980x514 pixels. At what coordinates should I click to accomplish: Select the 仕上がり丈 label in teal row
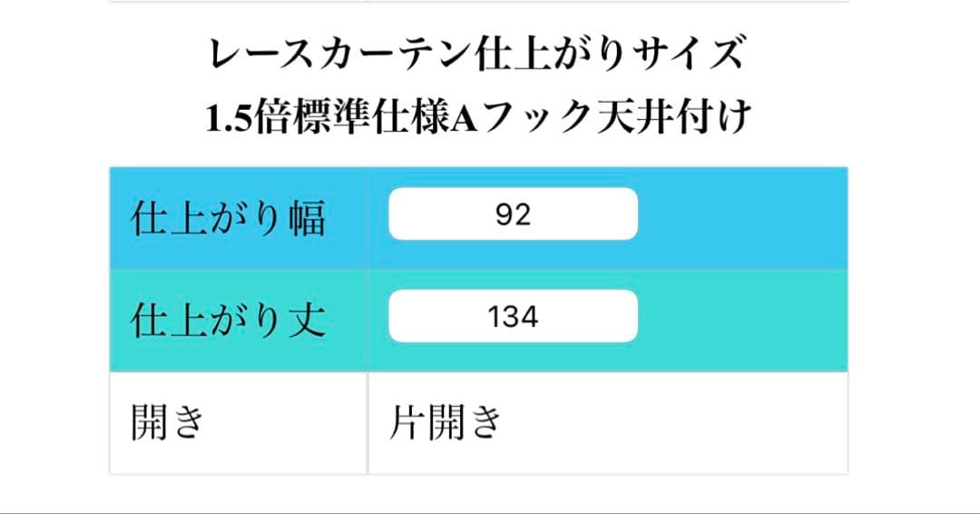228,321
